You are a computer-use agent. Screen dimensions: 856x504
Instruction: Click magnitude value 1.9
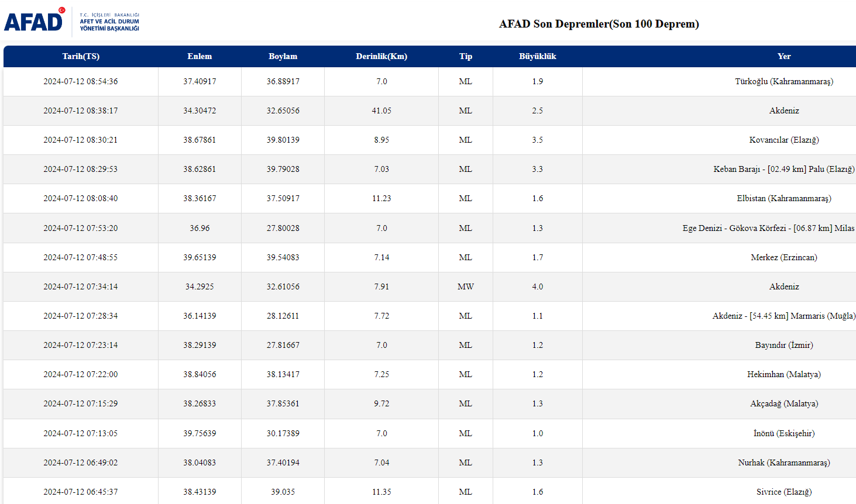coord(538,81)
